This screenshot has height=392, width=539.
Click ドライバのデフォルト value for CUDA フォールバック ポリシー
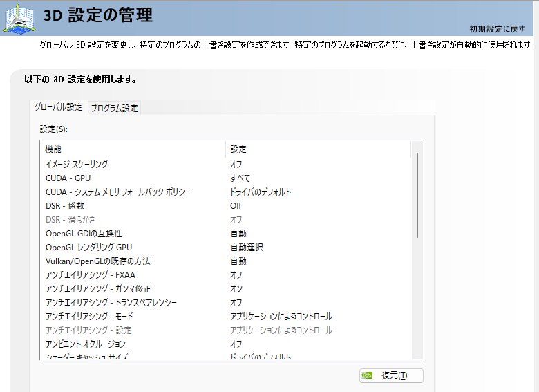click(261, 192)
